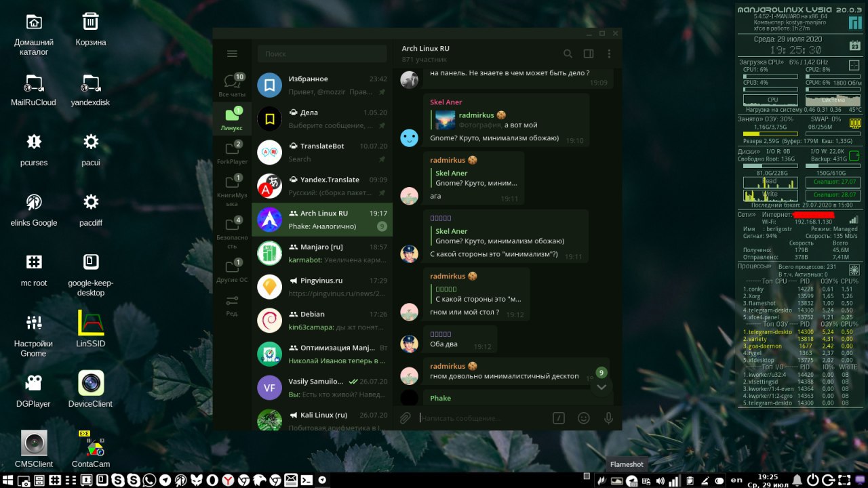Open the quoted photo thumbnail from radmirkus

coord(445,120)
